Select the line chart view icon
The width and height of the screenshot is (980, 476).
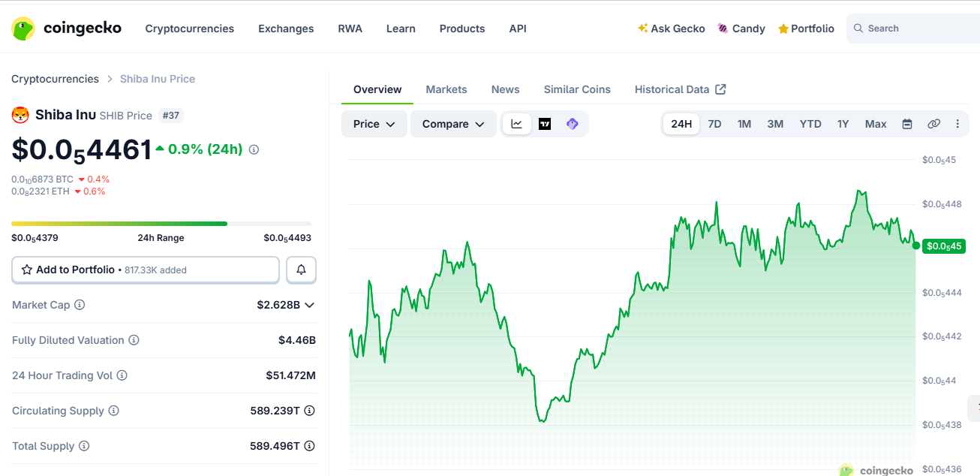point(517,124)
